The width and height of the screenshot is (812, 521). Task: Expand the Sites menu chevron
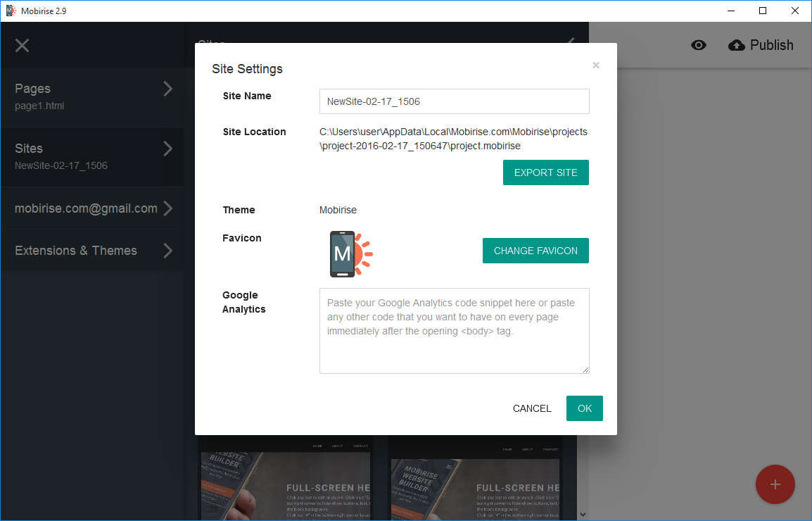(x=167, y=149)
